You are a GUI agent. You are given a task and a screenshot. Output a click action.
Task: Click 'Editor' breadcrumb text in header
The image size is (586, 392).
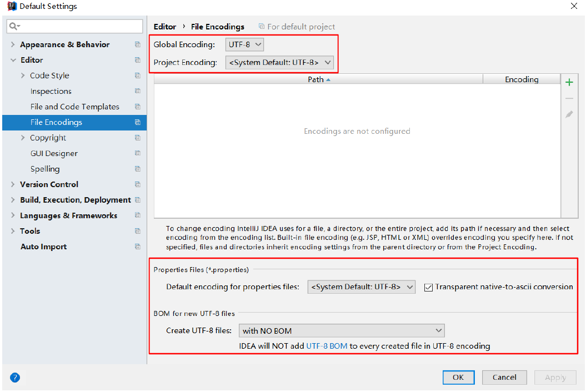tap(165, 27)
